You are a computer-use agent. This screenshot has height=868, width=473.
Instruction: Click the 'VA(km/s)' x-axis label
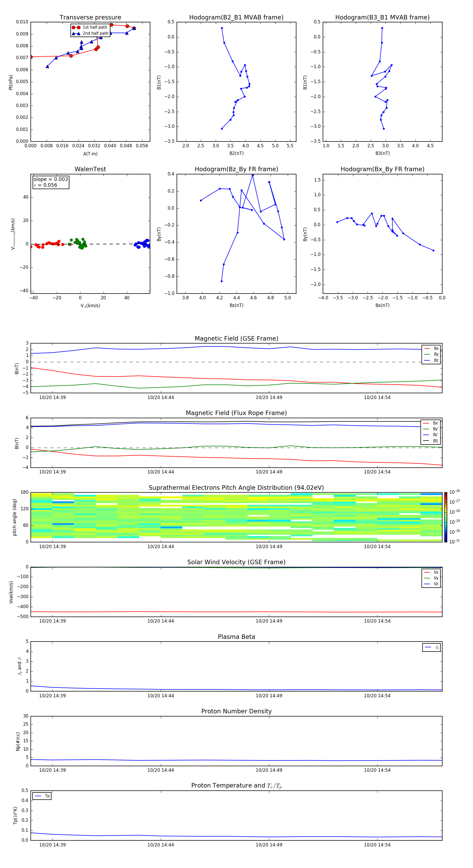[x=90, y=306]
